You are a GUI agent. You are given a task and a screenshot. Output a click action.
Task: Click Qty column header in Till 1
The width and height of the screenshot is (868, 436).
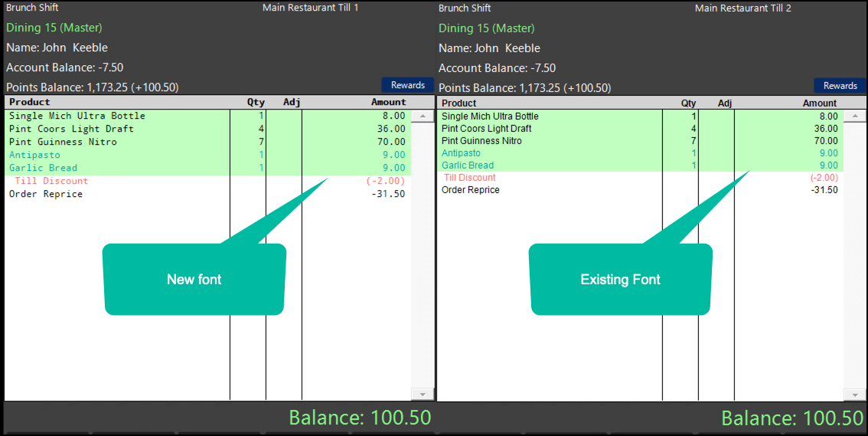click(x=256, y=102)
